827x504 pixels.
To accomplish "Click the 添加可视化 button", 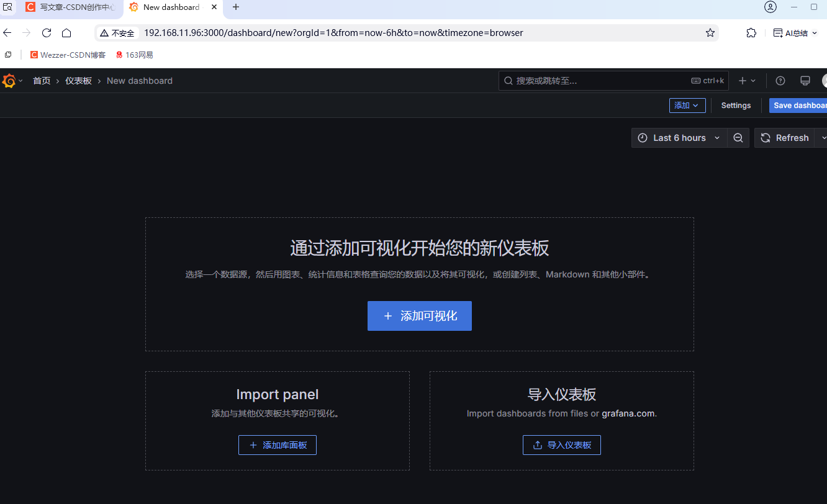I will pyautogui.click(x=420, y=316).
